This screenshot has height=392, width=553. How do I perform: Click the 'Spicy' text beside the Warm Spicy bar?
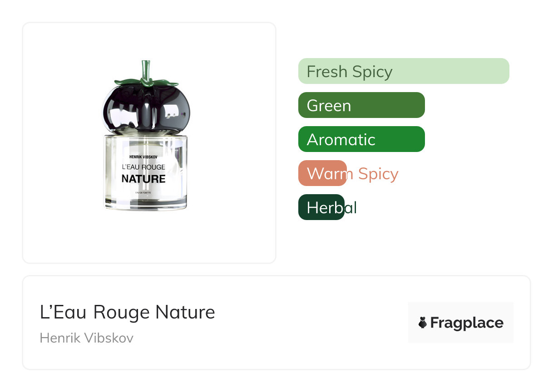pyautogui.click(x=378, y=173)
